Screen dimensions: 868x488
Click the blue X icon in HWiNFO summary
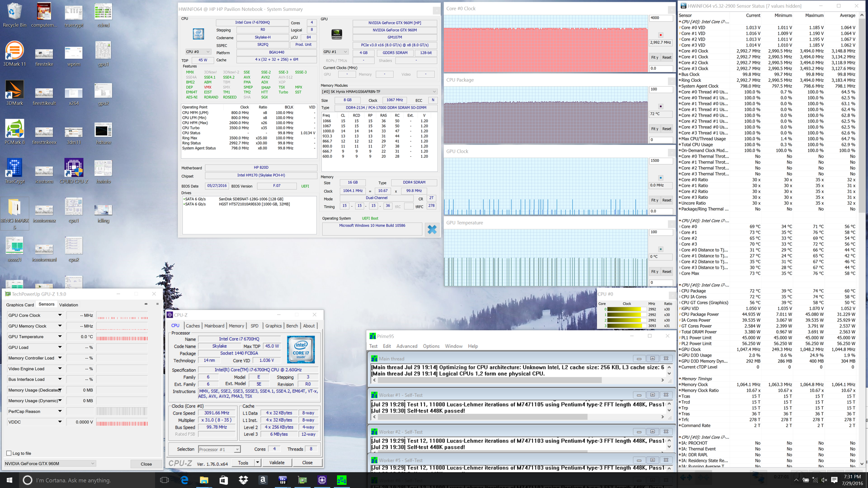(x=432, y=230)
